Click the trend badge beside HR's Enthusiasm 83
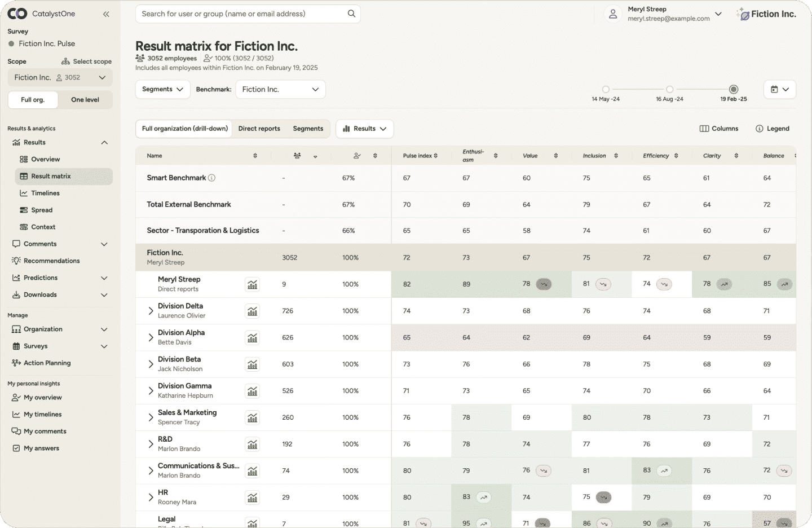812x528 pixels. (x=484, y=497)
